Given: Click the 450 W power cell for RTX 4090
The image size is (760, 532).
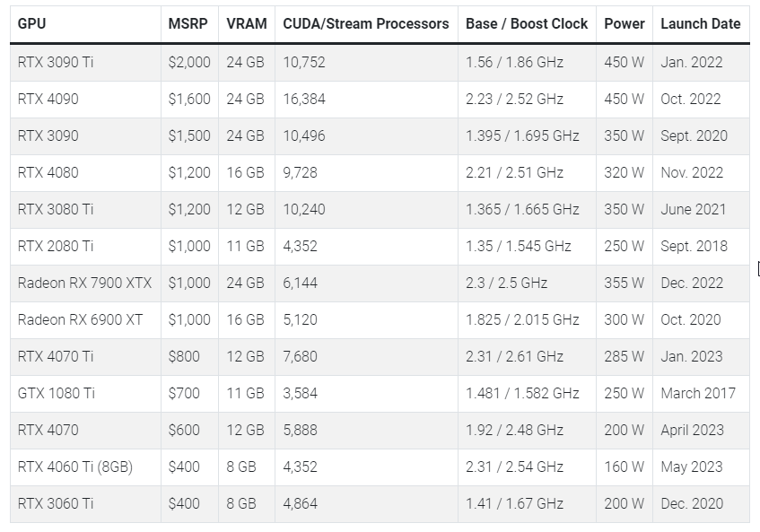Looking at the screenshot, I should 624,100.
